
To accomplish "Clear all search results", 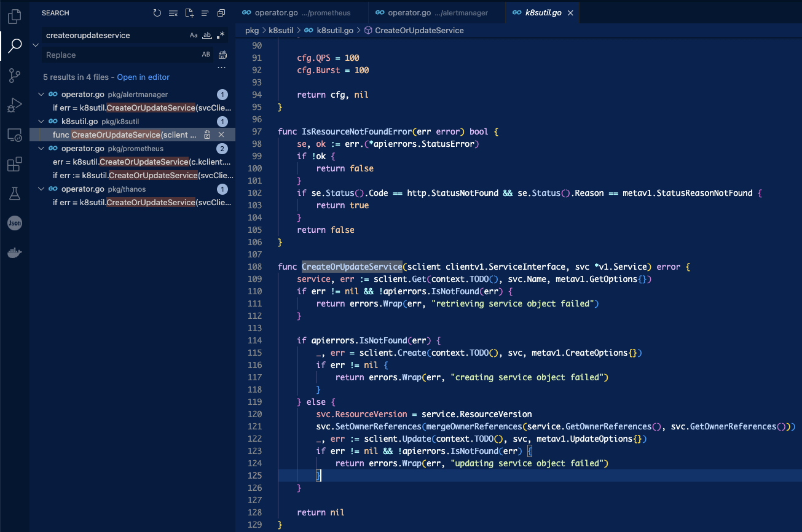I will (173, 13).
